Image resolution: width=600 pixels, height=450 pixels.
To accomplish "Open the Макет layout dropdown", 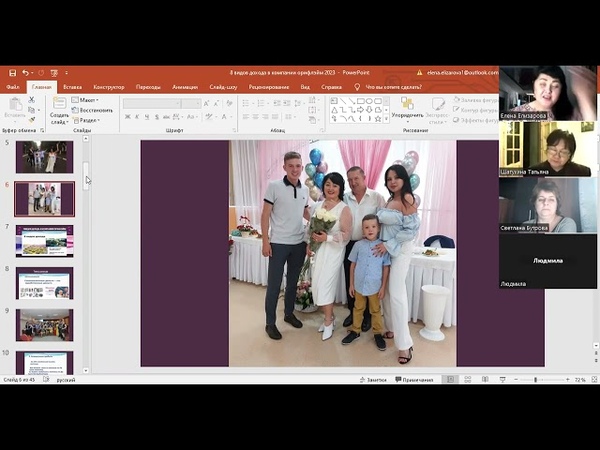I will pos(85,100).
